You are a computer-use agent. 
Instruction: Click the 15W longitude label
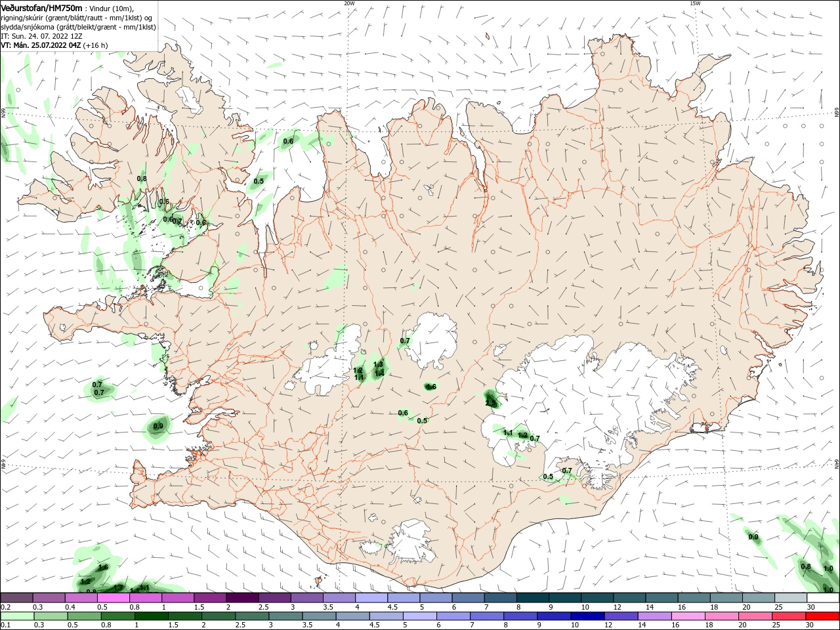pyautogui.click(x=695, y=3)
